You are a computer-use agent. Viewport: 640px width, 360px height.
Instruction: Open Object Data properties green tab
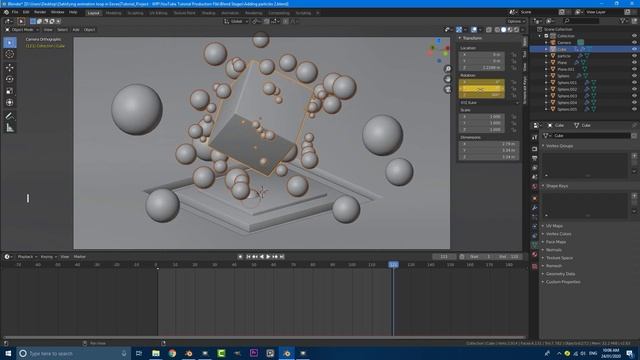[534, 245]
